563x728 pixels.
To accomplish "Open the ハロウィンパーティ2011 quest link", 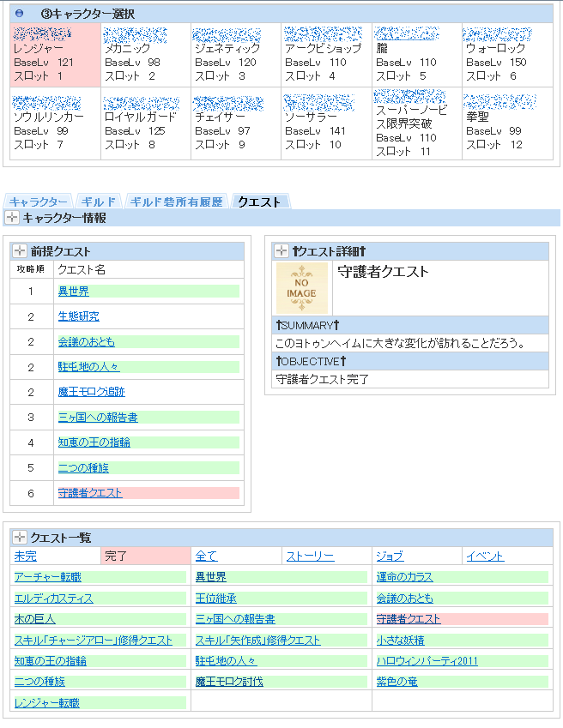I will pyautogui.click(x=427, y=661).
